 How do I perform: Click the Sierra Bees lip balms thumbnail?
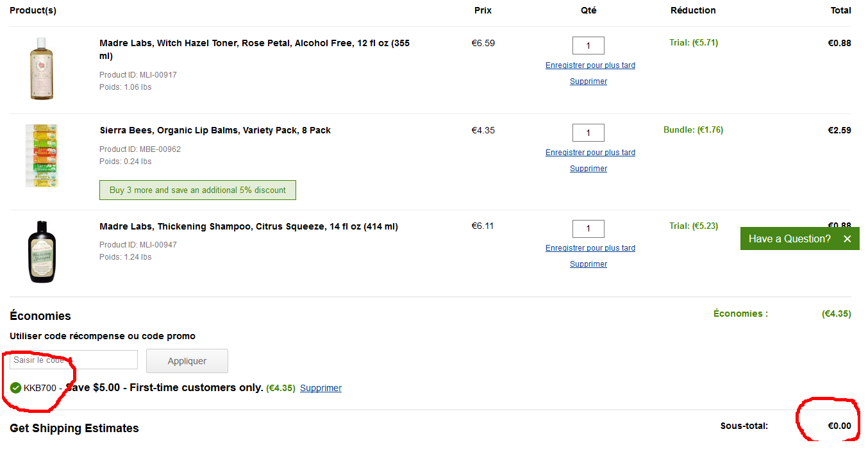(42, 156)
